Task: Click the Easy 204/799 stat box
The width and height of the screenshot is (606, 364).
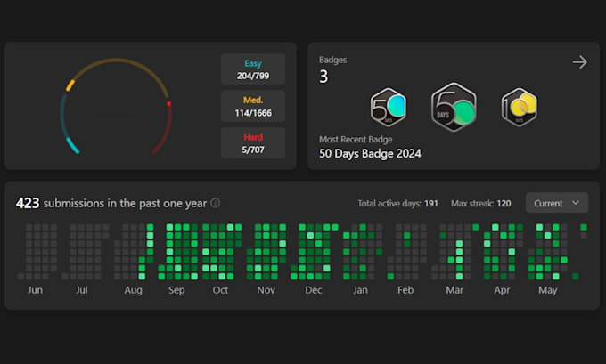Action: coord(253,69)
